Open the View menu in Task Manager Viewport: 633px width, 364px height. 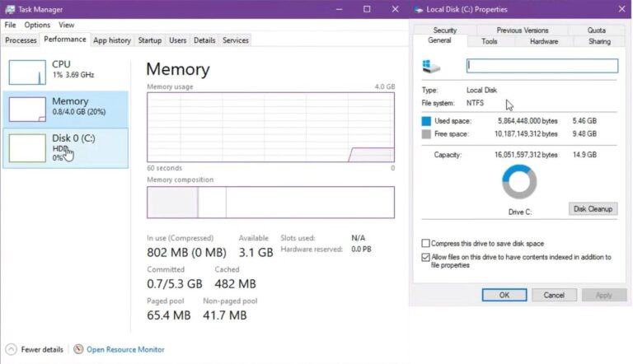click(x=66, y=26)
